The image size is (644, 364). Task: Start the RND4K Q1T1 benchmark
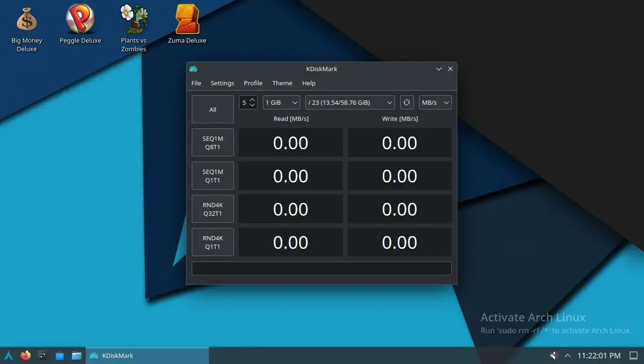point(213,242)
